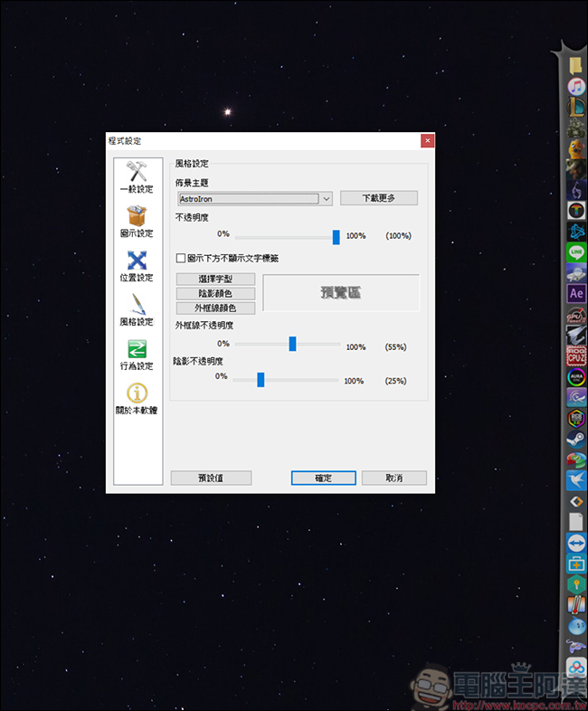The height and width of the screenshot is (711, 588).
Task: Launch After Effects from the dock
Action: (576, 293)
